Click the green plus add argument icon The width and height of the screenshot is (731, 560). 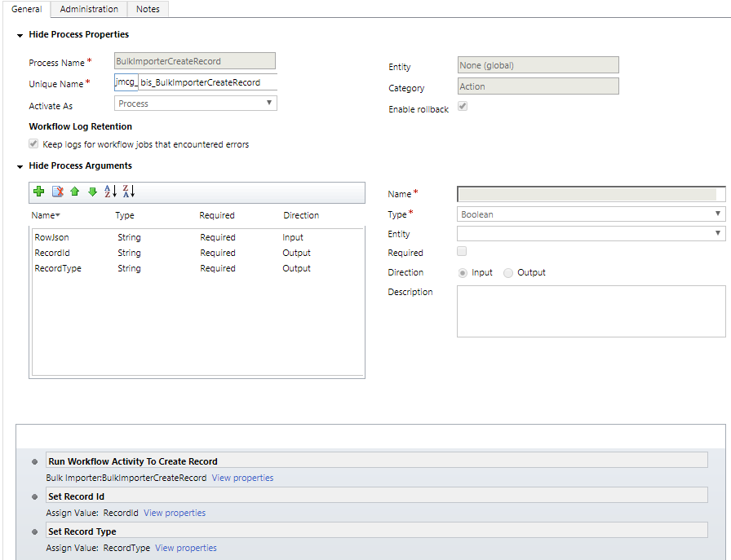(38, 192)
